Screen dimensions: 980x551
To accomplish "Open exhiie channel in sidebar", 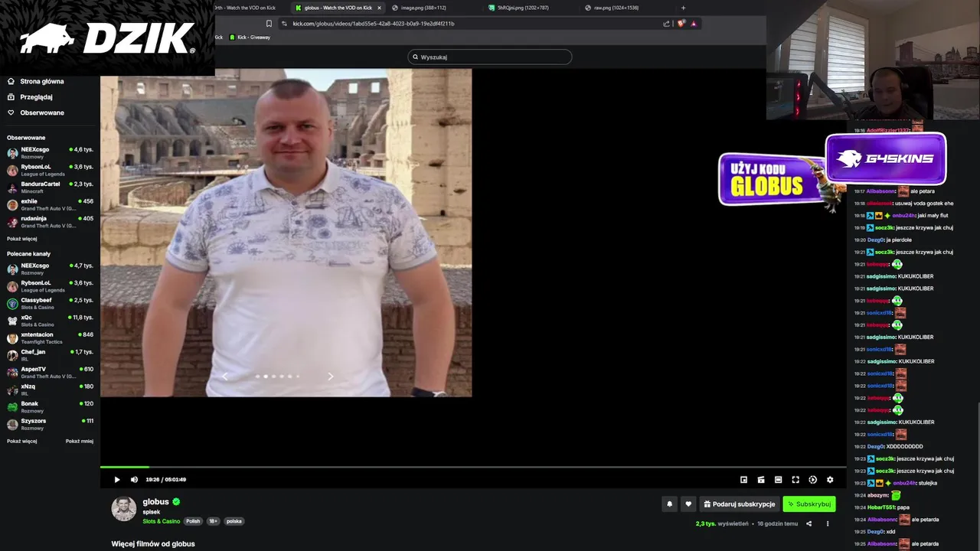I will tap(50, 204).
